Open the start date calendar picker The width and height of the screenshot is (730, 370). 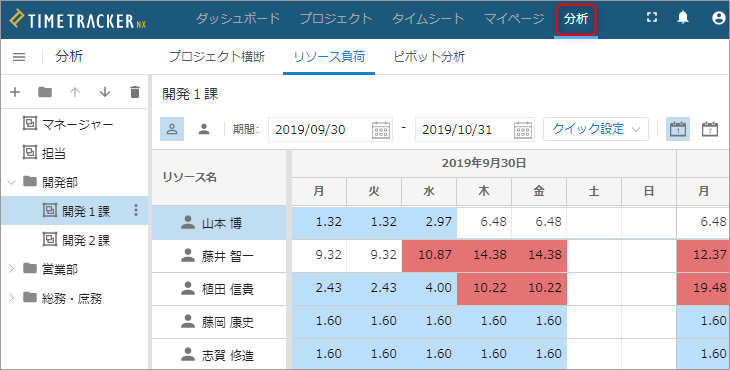[x=381, y=129]
